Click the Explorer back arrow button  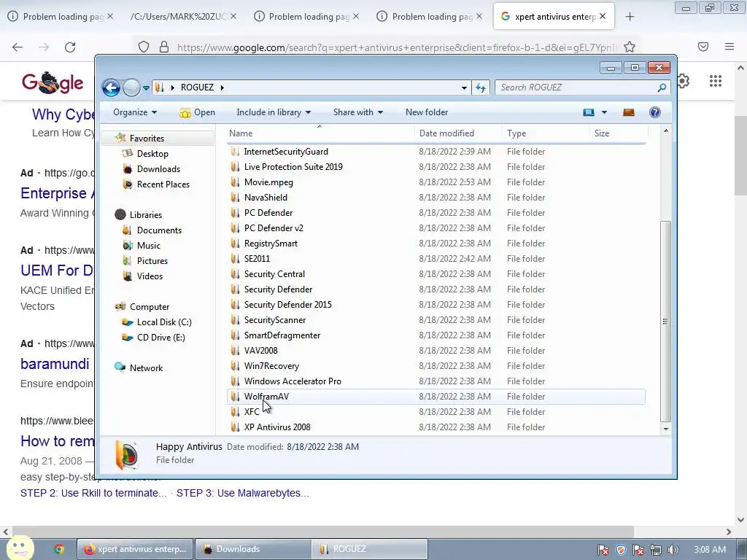click(111, 87)
